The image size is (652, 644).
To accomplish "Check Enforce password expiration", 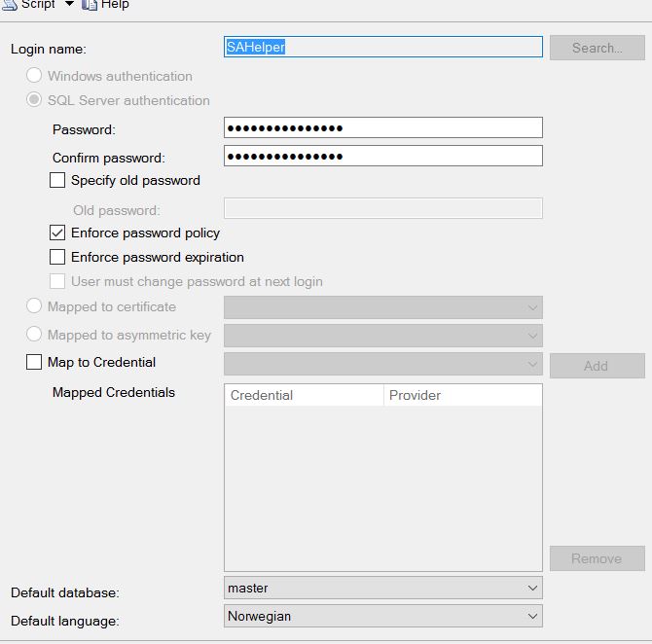I will point(57,257).
